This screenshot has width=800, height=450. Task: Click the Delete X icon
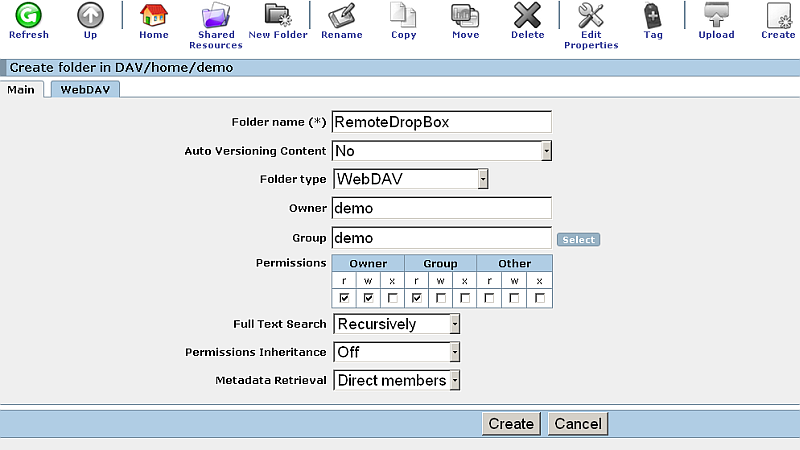pyautogui.click(x=527, y=15)
